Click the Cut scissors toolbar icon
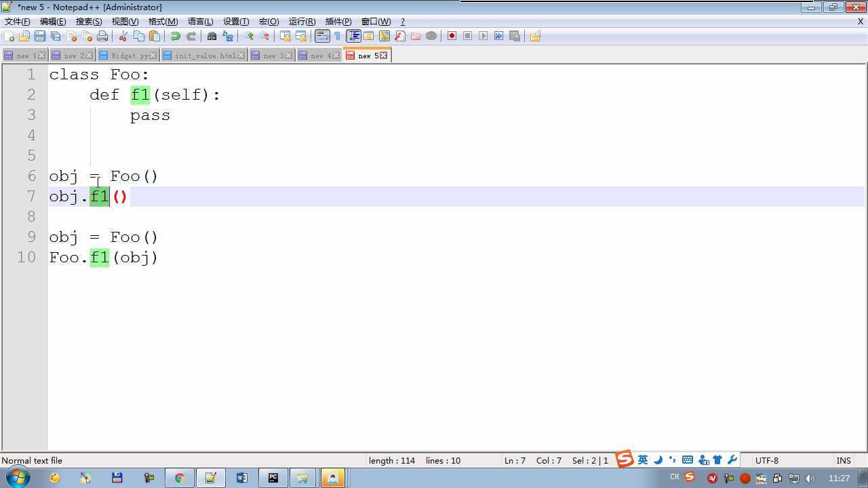Viewport: 868px width, 488px height. point(123,36)
